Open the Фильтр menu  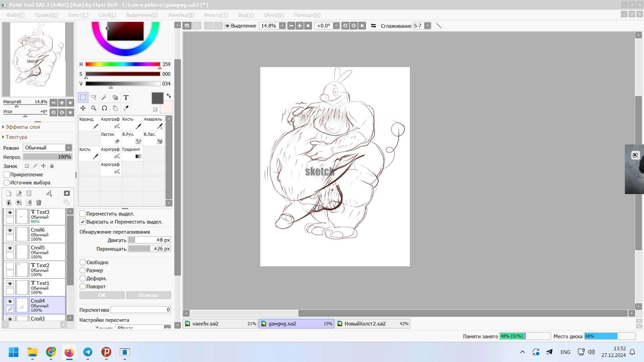pos(216,15)
